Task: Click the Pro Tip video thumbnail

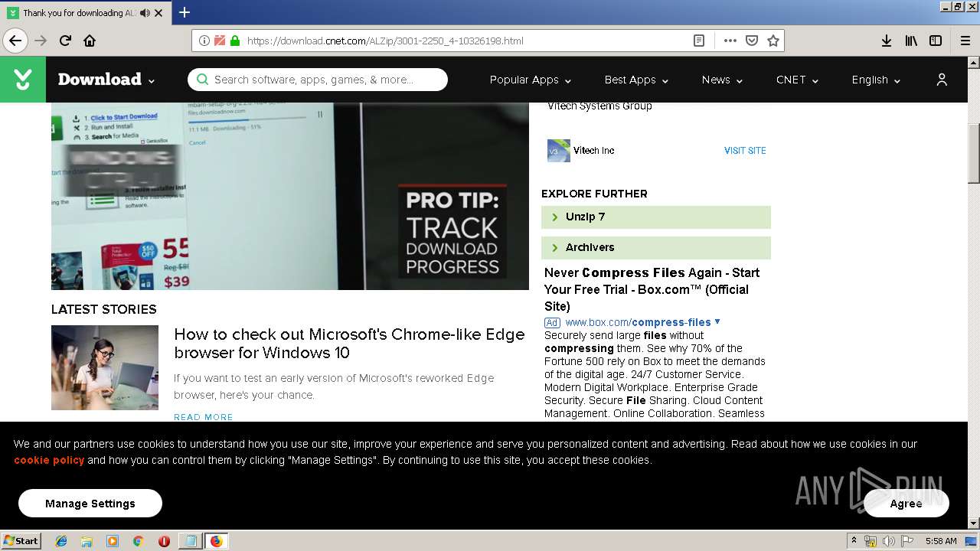Action: point(290,196)
